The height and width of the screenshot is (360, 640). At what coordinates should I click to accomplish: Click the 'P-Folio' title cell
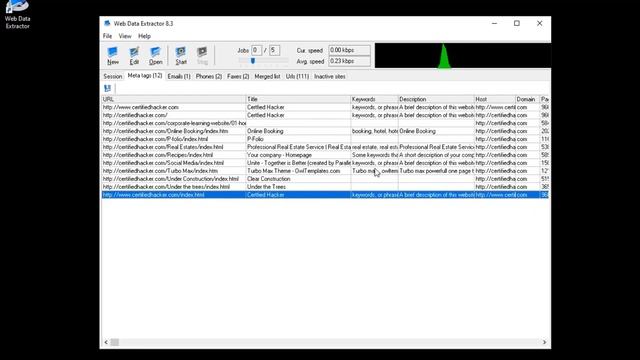298,139
